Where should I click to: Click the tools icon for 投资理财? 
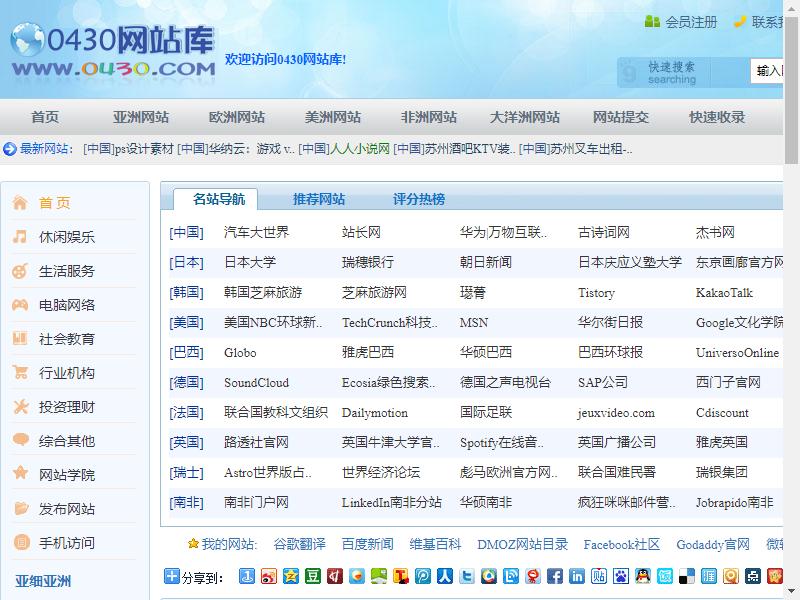[20, 407]
